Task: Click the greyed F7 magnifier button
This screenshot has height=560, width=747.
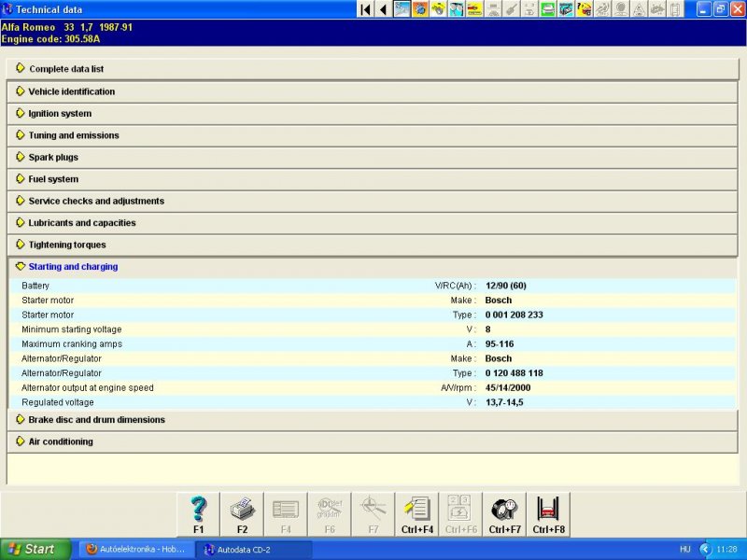Action: click(x=373, y=515)
